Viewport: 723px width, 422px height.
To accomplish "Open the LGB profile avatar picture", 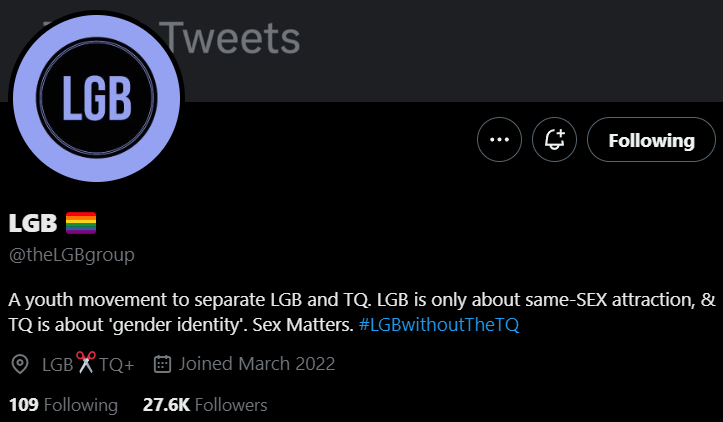I will (x=96, y=98).
